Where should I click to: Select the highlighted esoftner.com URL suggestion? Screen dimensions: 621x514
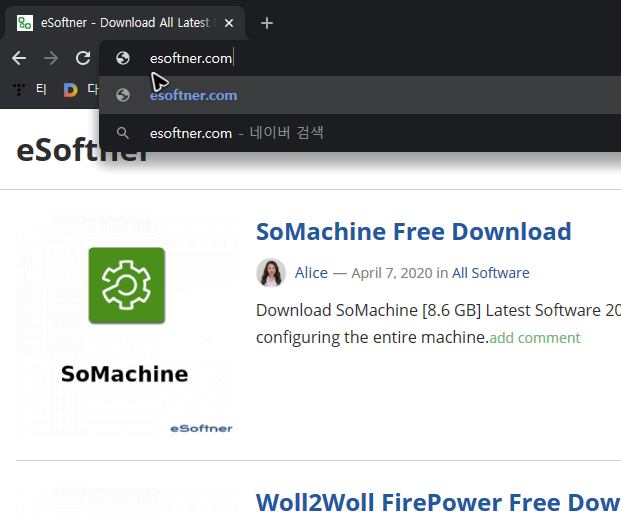360,95
